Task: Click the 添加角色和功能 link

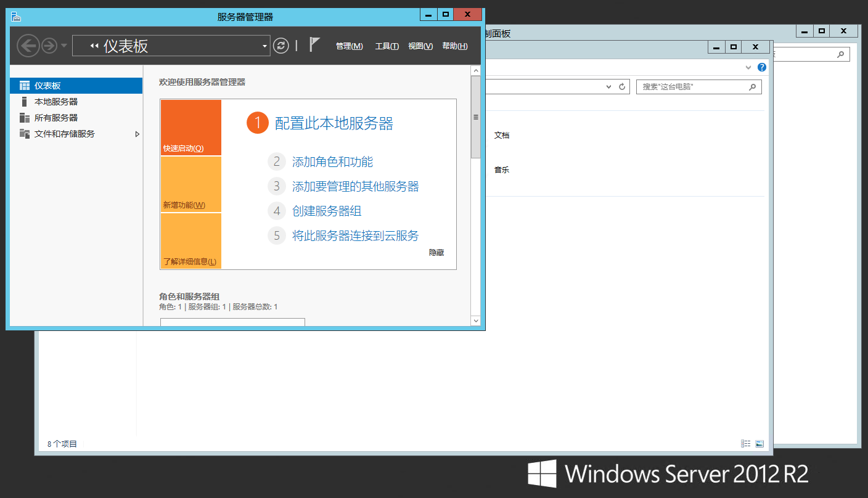Action: click(332, 162)
